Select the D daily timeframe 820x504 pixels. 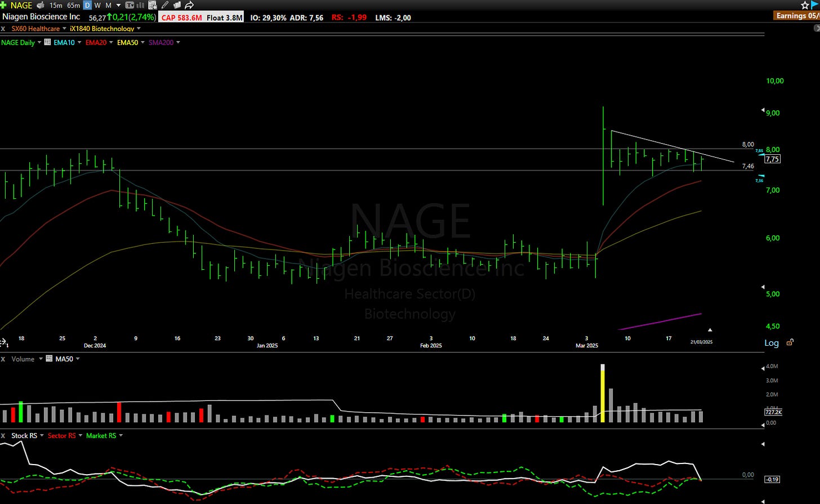point(87,5)
